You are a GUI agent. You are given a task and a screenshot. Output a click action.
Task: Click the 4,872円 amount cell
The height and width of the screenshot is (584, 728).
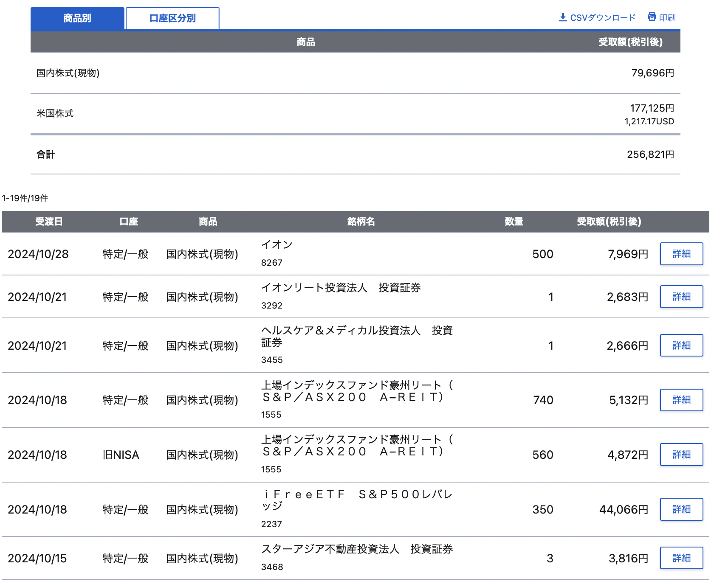(628, 455)
